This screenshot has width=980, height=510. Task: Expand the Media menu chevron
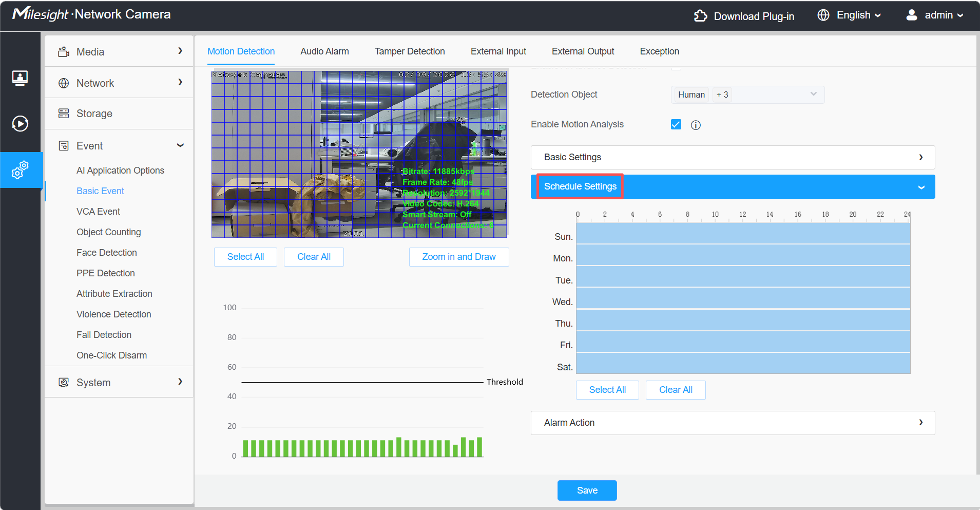click(180, 51)
